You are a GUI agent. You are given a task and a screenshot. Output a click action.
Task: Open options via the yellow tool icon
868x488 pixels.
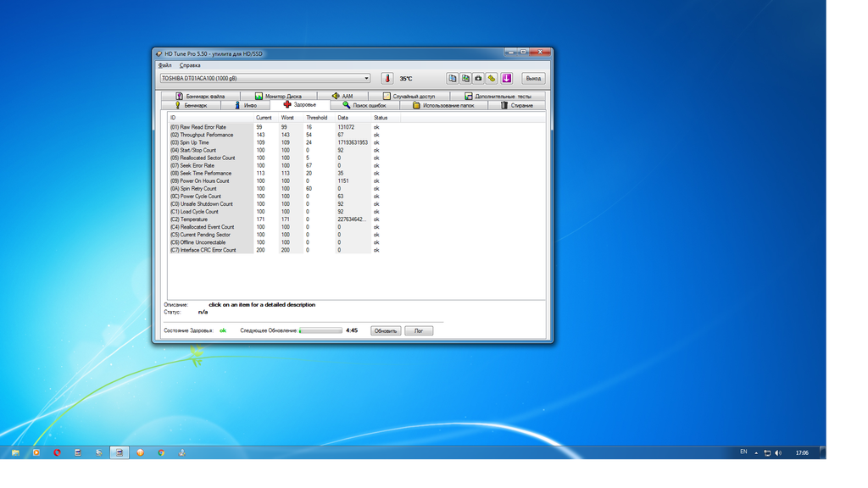492,79
